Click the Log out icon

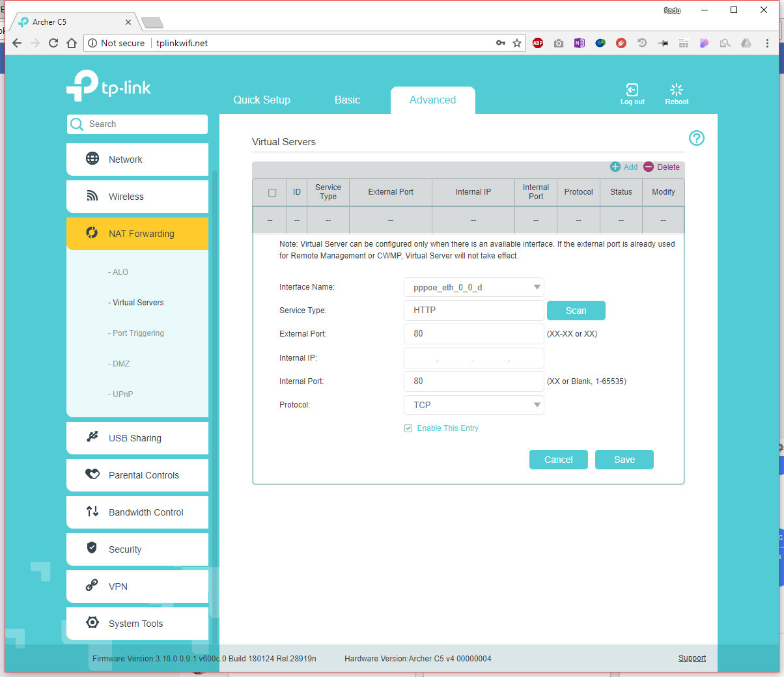coord(632,90)
